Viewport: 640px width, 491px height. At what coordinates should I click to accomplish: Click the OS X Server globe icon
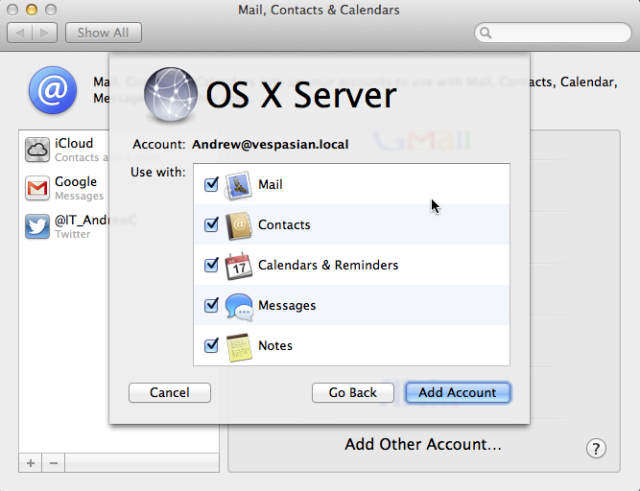click(x=171, y=95)
